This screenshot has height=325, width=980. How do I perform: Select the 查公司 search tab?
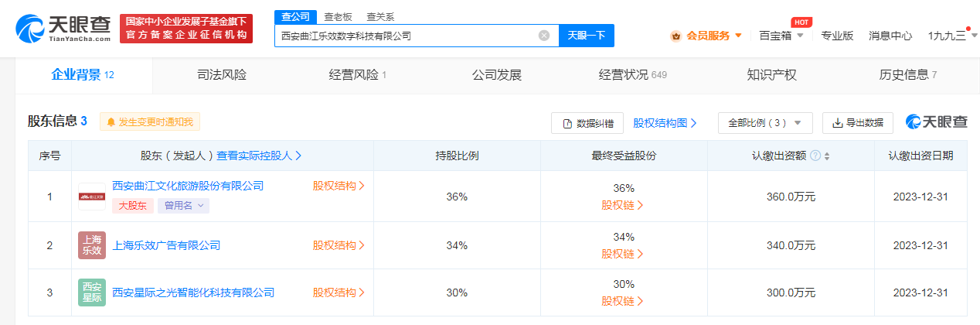pyautogui.click(x=296, y=17)
